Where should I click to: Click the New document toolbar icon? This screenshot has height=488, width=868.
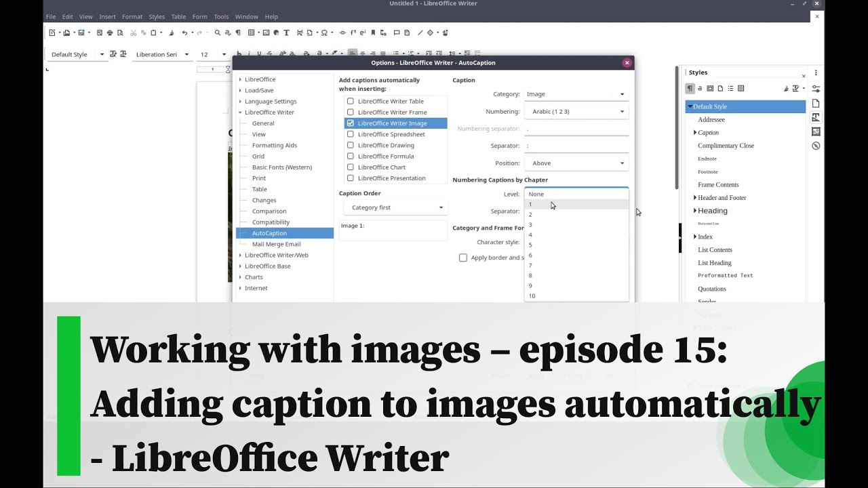(x=52, y=33)
